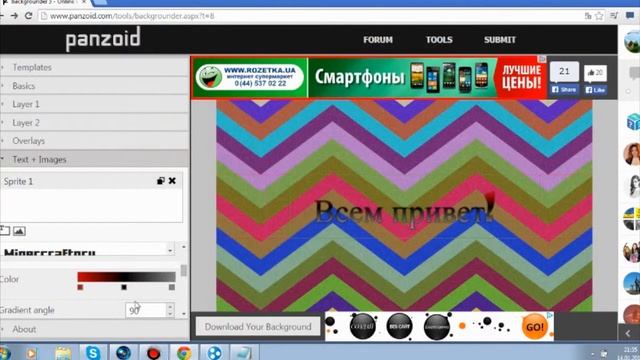Viewport: 640px width, 360px height.
Task: Delete Sprite 1 with the X icon
Action: tap(172, 181)
